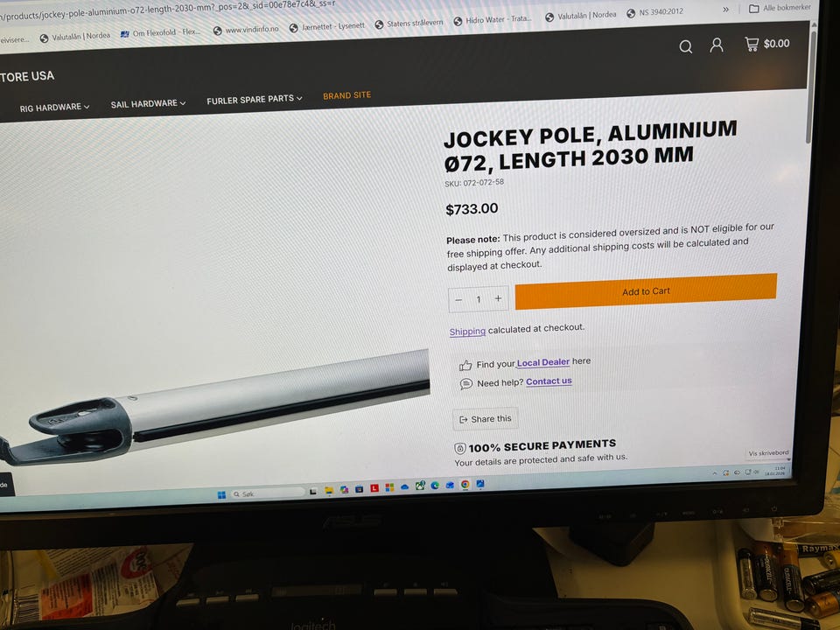Expand the Furler Spare Parts menu

255,99
